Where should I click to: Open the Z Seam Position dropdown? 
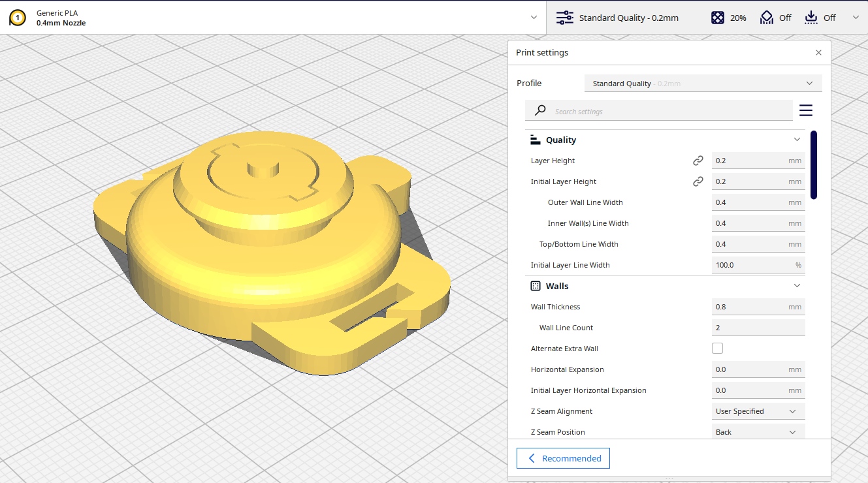pos(758,432)
